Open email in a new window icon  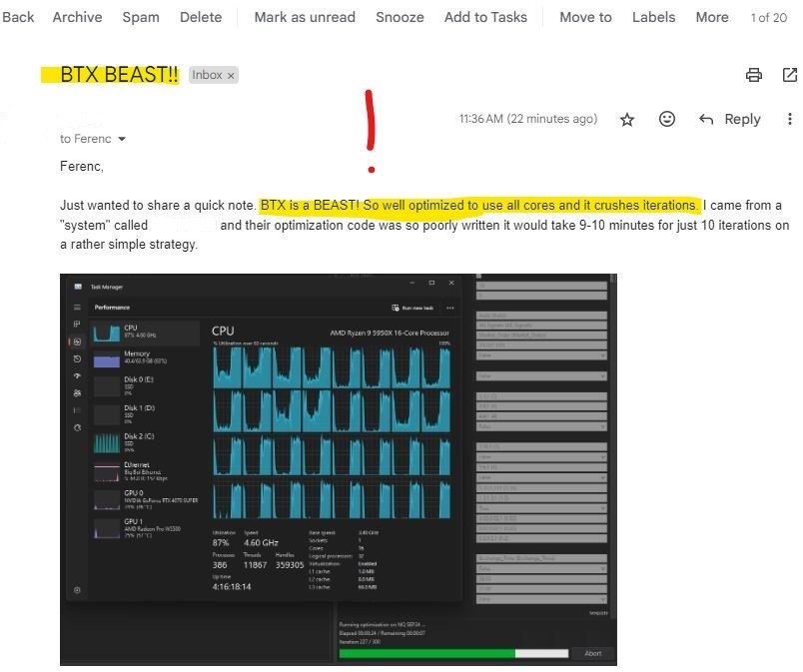pyautogui.click(x=790, y=75)
